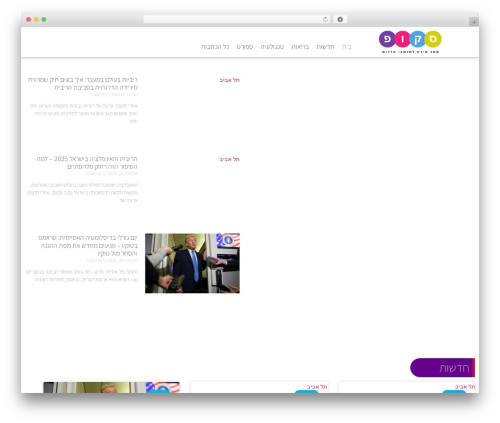Open the article headline about global interest rates

coord(83,83)
